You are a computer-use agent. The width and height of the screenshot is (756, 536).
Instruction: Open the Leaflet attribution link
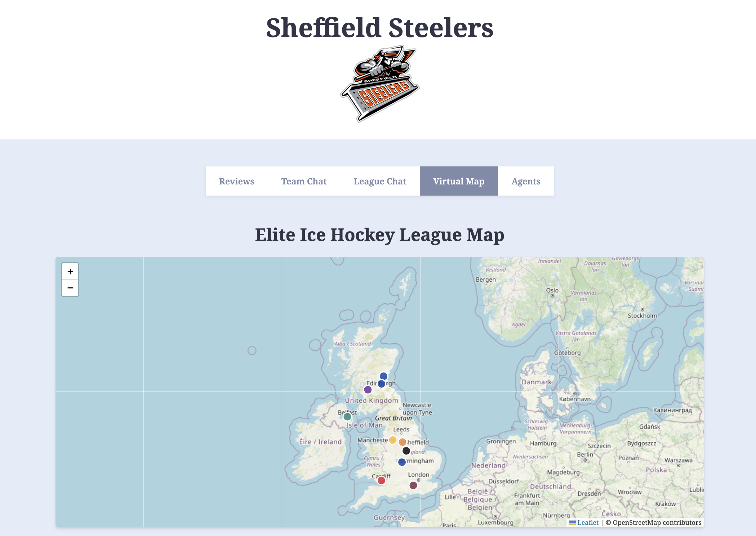587,522
